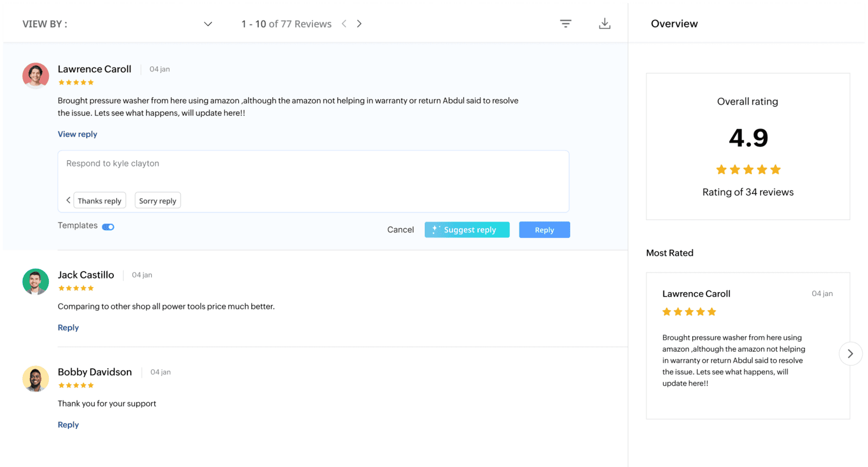The height and width of the screenshot is (467, 868).
Task: Expand View reply under Lawrence's review
Action: tap(78, 134)
